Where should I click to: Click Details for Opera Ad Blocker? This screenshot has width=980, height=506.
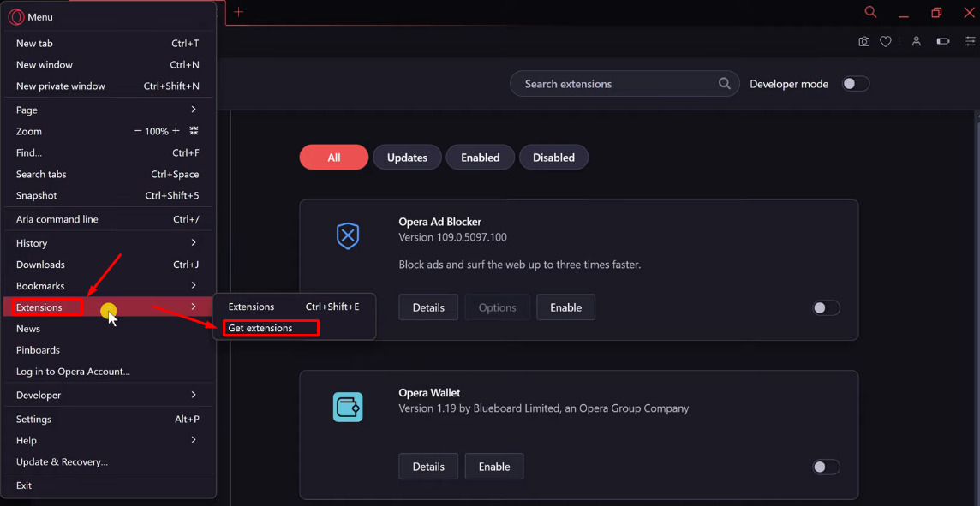pos(428,307)
